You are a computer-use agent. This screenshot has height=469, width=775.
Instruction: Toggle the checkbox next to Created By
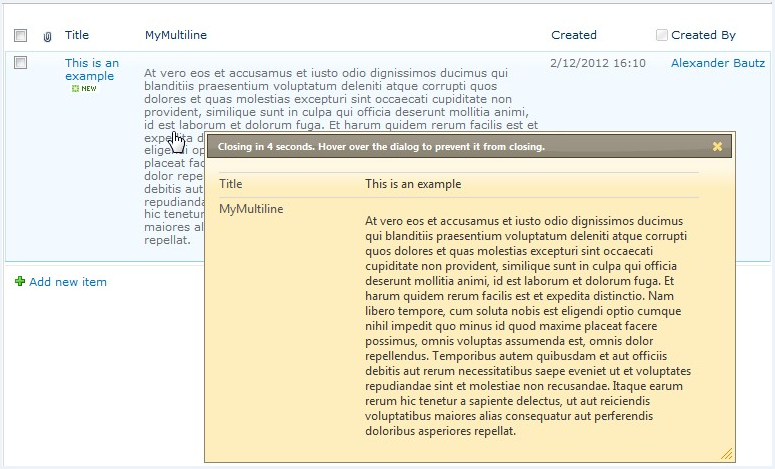(662, 35)
